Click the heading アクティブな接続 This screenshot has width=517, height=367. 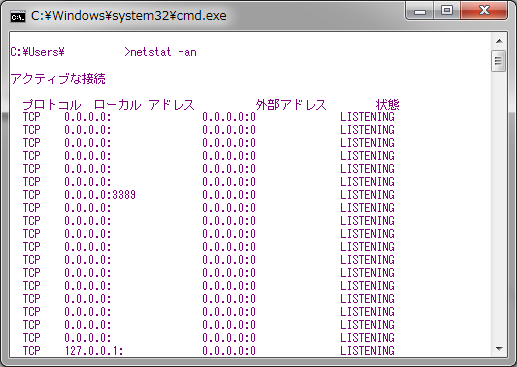[58, 79]
